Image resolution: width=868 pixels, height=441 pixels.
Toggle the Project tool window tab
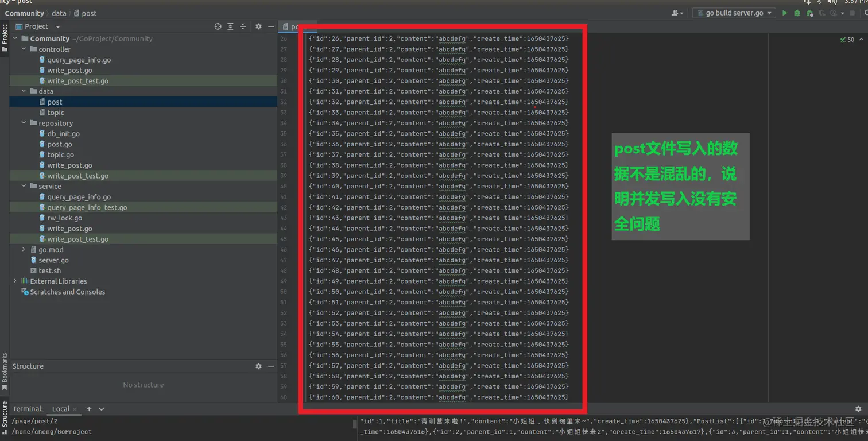[5, 38]
